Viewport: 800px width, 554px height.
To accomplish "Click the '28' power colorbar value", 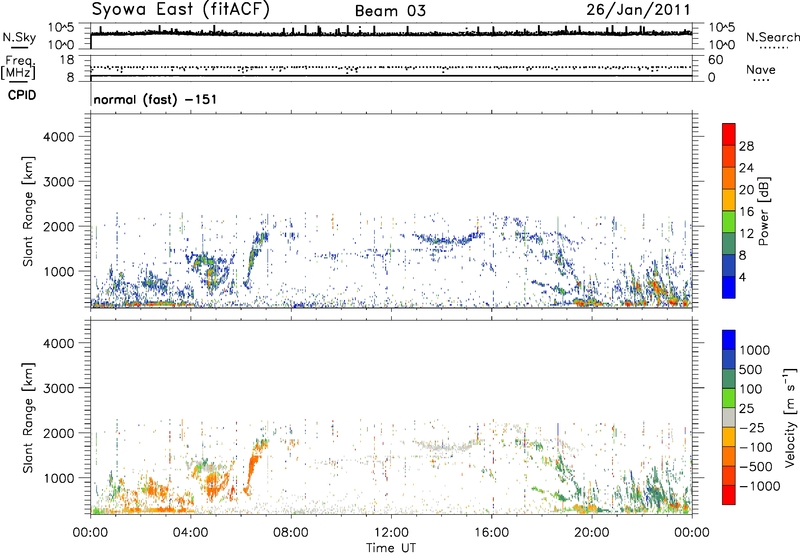I will coord(746,146).
